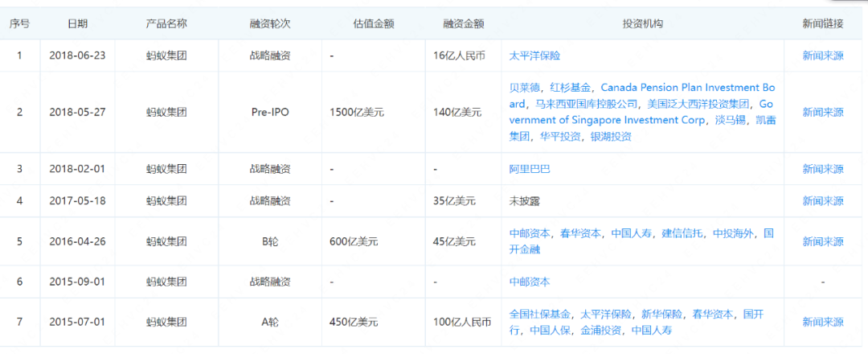Open 春华资本 link in the A轮 row
This screenshot has height=354, width=868.
712,314
